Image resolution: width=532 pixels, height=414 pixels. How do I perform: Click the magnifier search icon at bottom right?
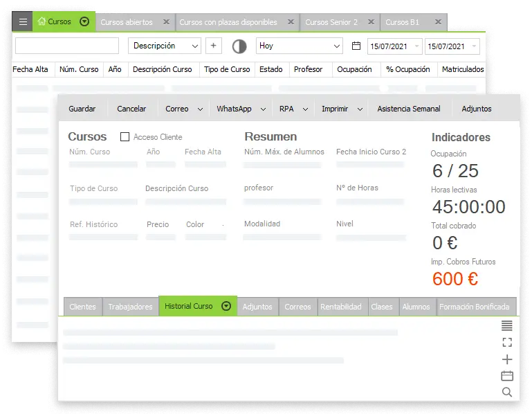(507, 393)
